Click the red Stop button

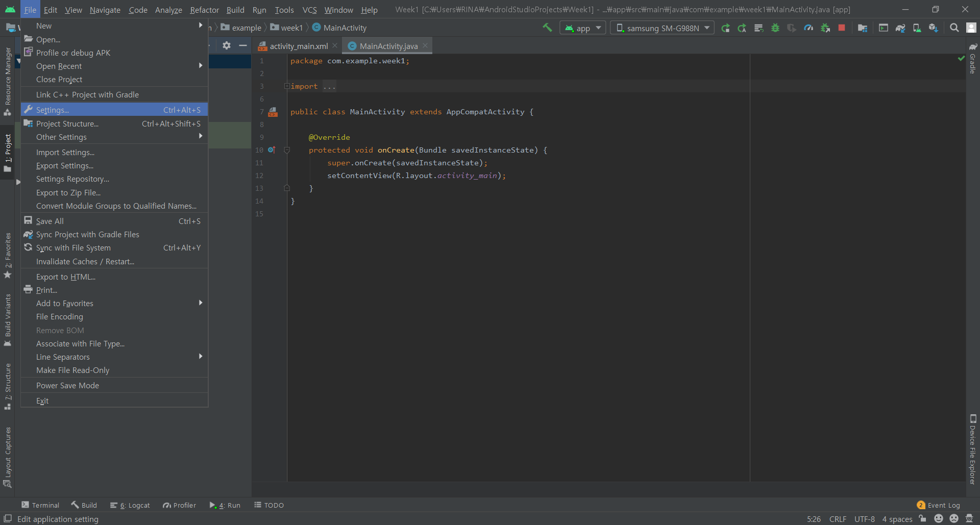tap(842, 28)
